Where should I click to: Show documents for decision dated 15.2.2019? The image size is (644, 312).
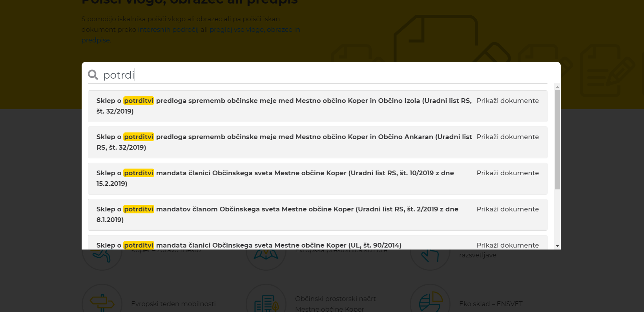pos(507,173)
